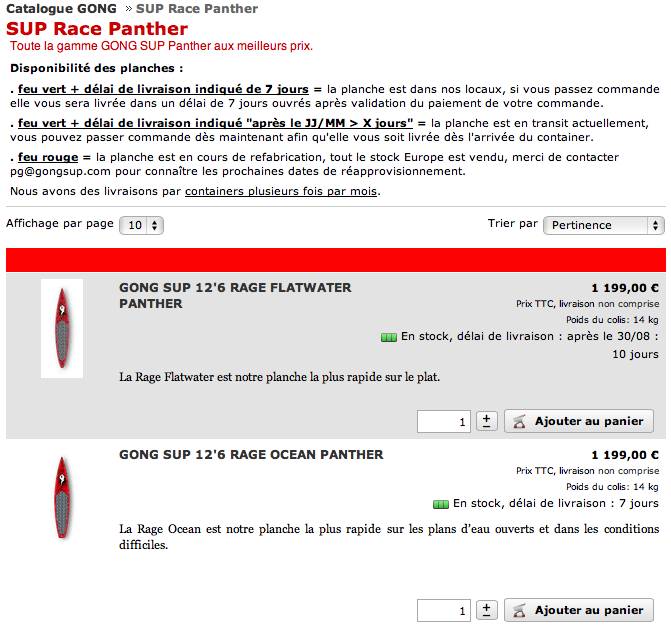Click the plus/minus stepper for Rage Flatwater
Screen dimensions: 671x626
(487, 421)
